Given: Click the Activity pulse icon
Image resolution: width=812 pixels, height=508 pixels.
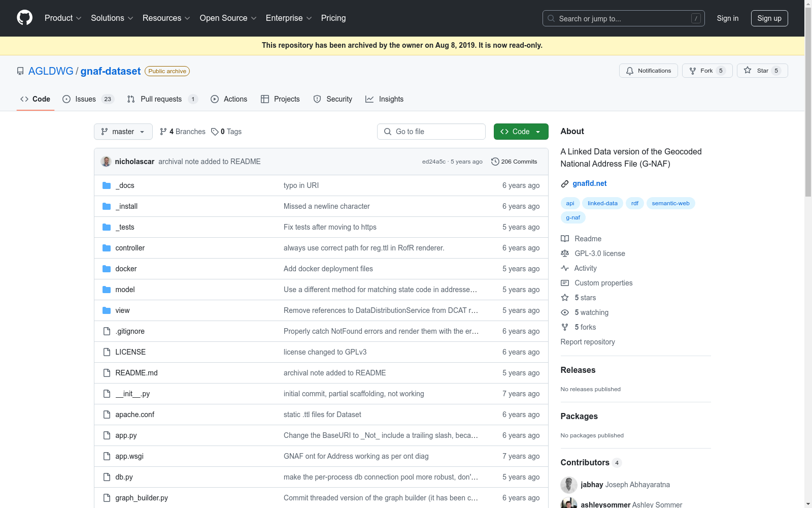Looking at the screenshot, I should pos(565,268).
